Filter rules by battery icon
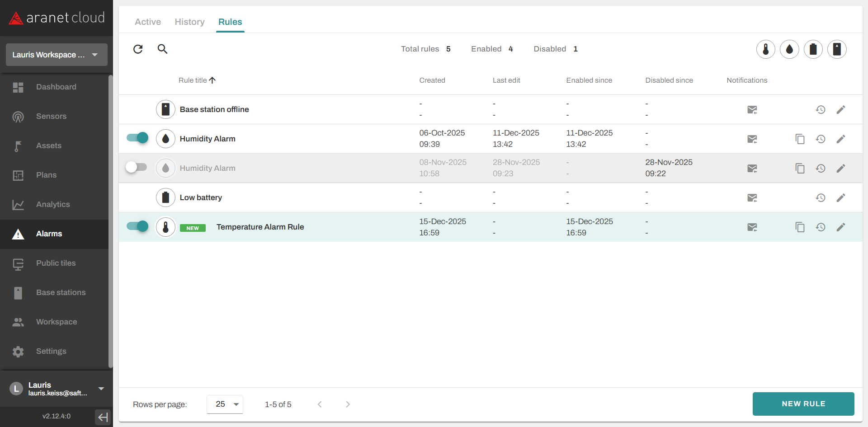The height and width of the screenshot is (427, 868). (x=813, y=49)
